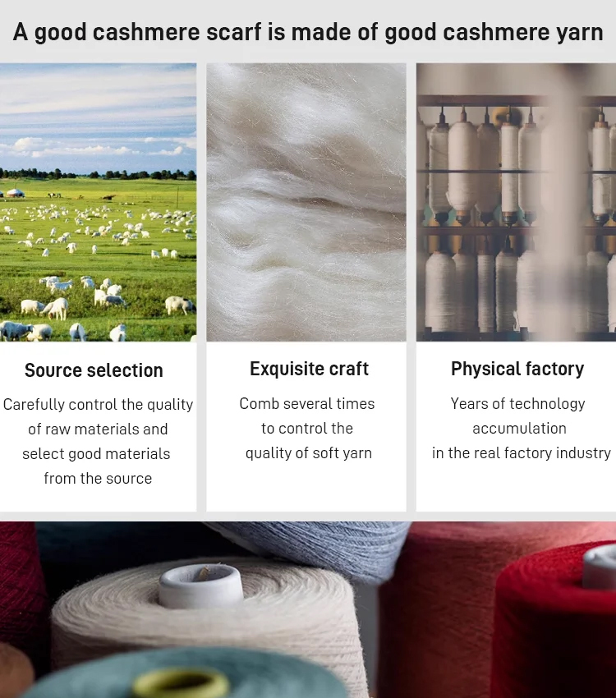The image size is (616, 698).
Task: Select the 'Exquisite craft' heading
Action: pyautogui.click(x=309, y=369)
